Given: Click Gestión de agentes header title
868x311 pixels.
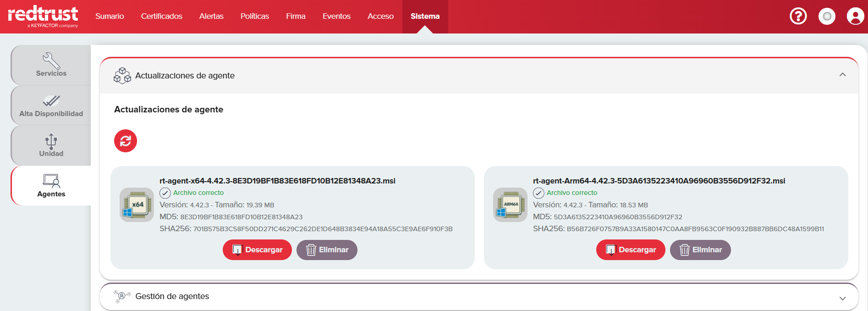Looking at the screenshot, I should tap(172, 296).
